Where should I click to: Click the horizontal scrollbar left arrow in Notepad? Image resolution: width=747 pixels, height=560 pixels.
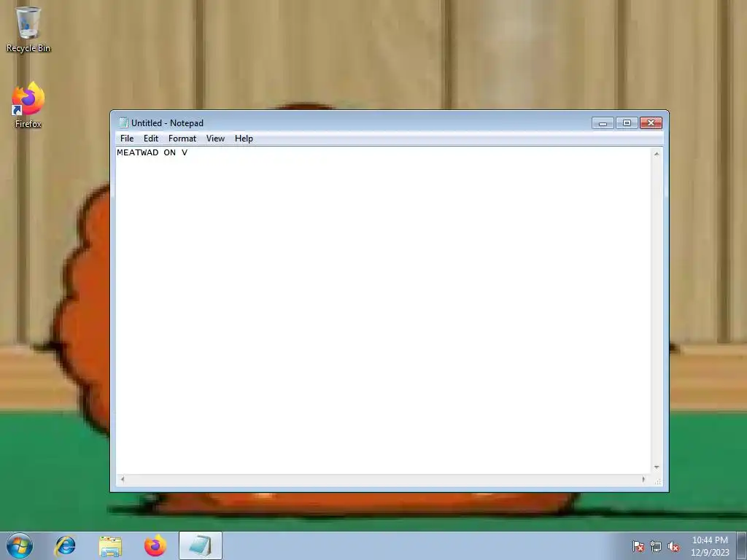(x=123, y=480)
